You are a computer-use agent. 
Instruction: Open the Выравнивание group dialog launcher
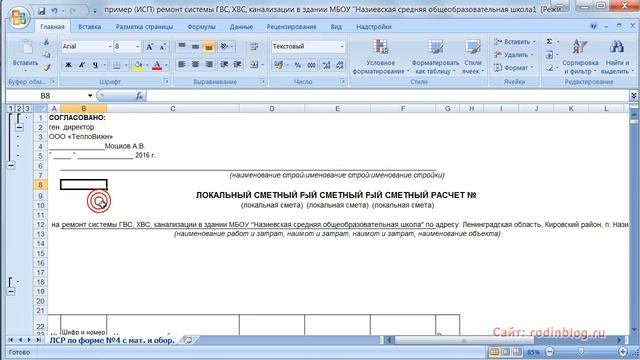click(262, 82)
